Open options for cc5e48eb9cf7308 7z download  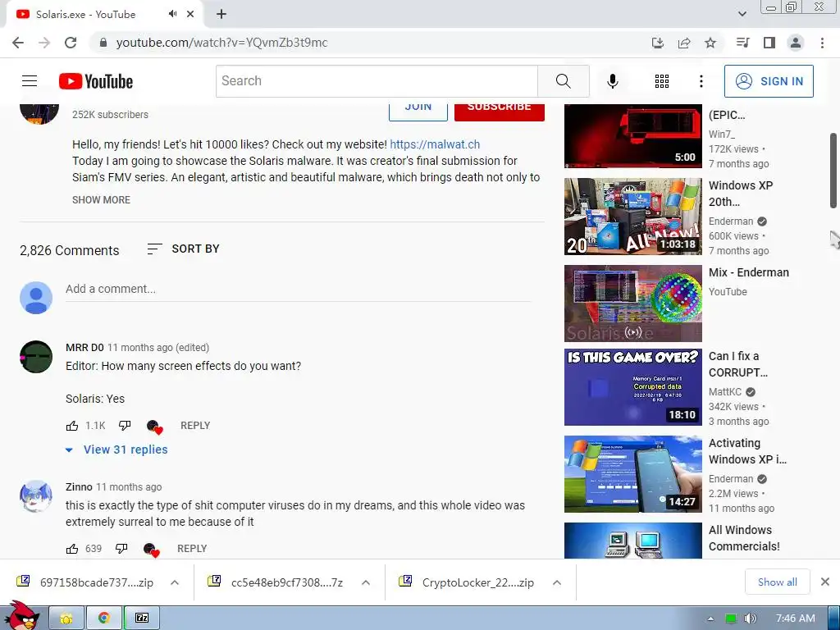pyautogui.click(x=366, y=582)
